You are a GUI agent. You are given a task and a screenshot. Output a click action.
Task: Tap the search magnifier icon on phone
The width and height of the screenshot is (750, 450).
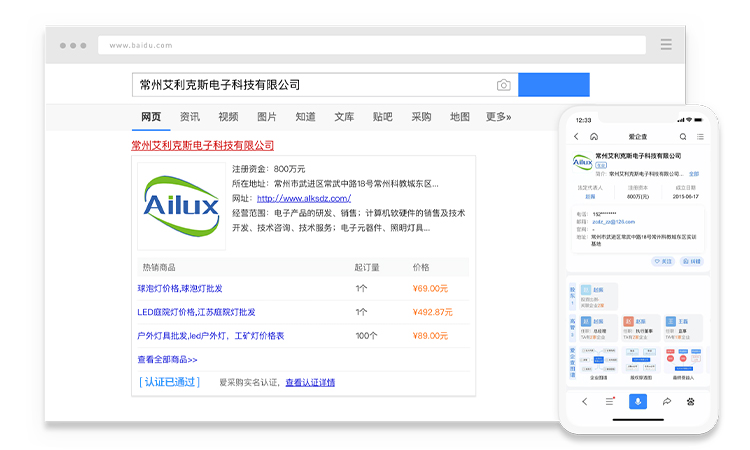point(683,136)
